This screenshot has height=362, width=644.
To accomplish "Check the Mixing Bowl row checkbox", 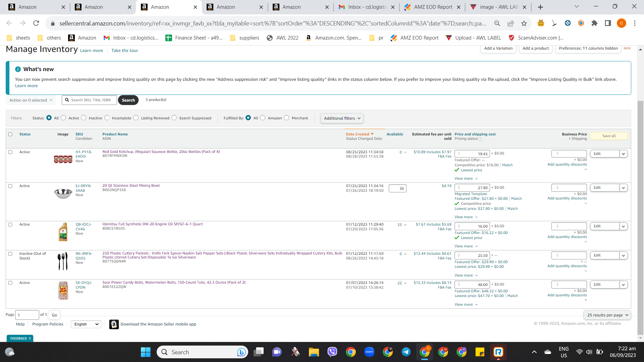I will (x=10, y=186).
